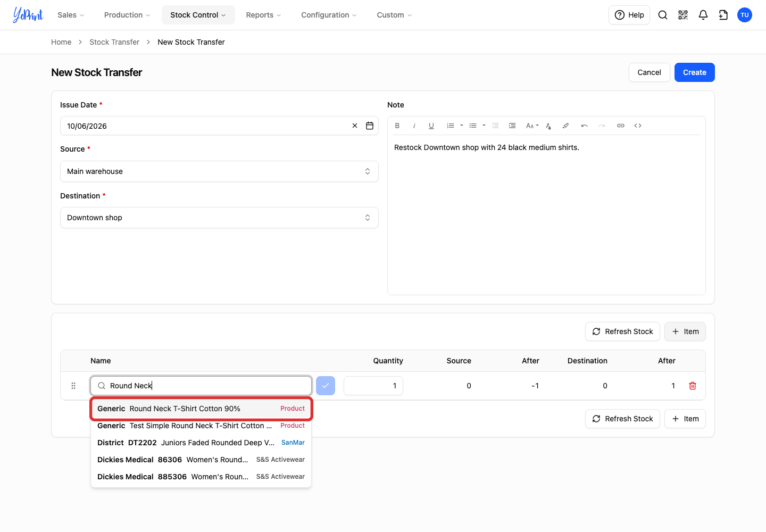Switch Note editor to code view
766x532 pixels.
tap(638, 126)
